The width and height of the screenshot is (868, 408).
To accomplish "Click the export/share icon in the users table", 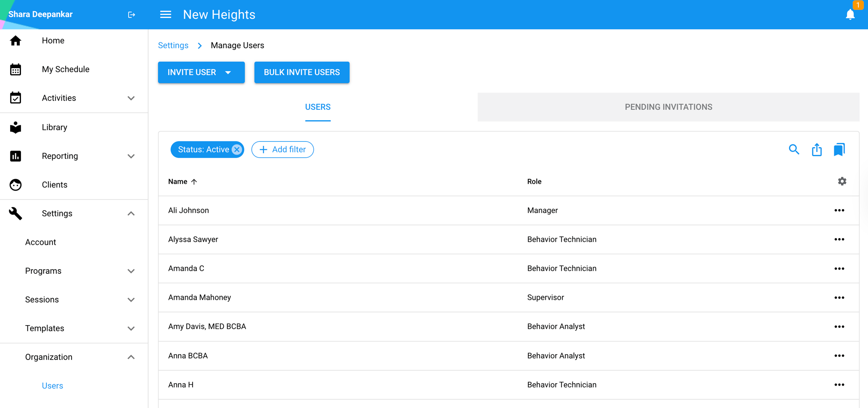I will 817,149.
